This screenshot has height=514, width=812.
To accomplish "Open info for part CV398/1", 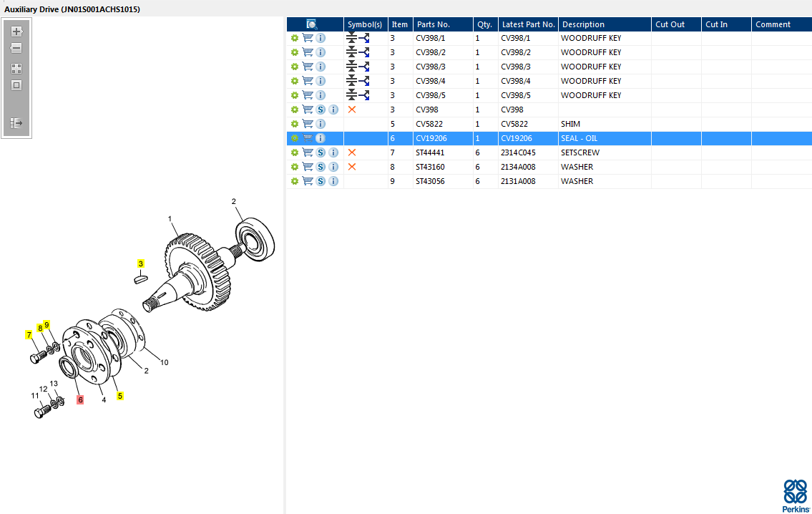I will pos(321,38).
